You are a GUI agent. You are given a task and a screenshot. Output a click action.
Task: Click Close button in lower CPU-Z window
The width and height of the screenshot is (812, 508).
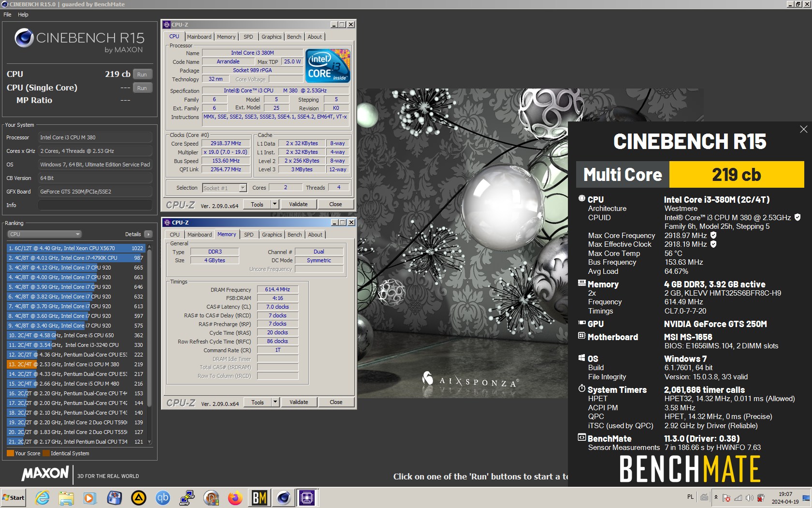(x=336, y=402)
